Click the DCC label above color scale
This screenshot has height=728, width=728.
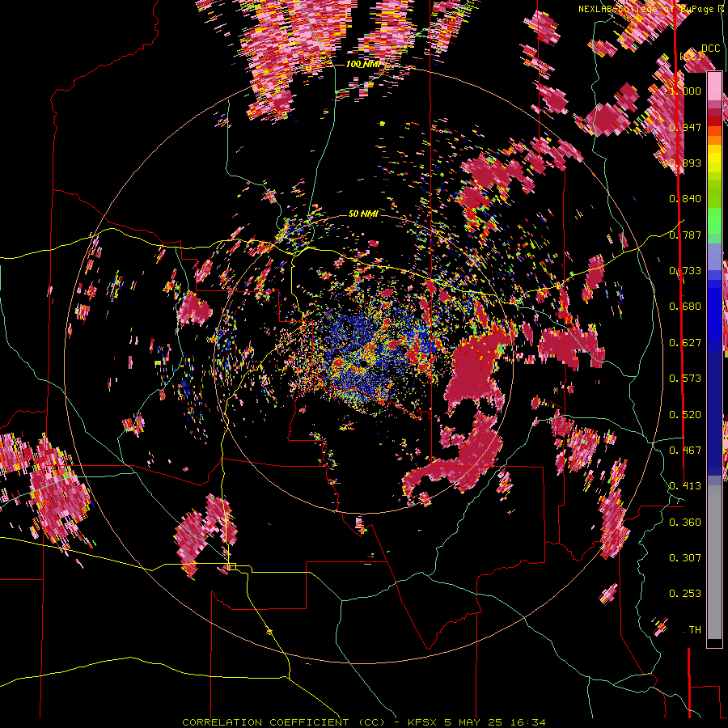point(711,49)
